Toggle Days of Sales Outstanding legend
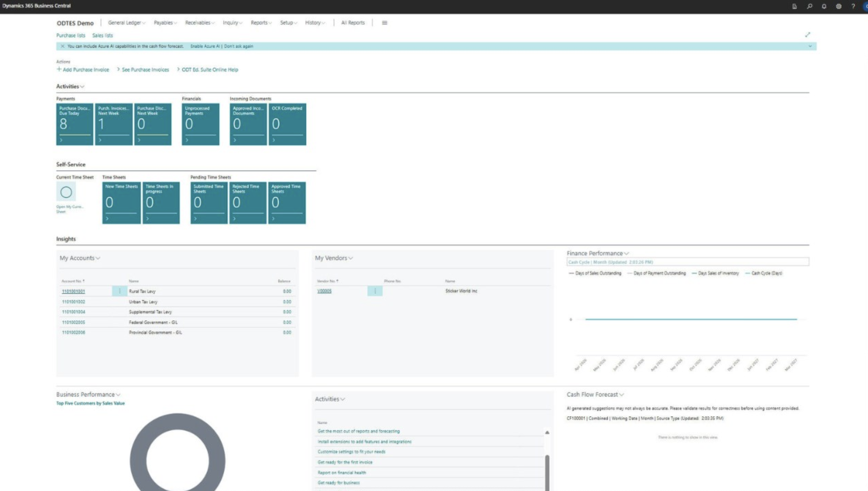 point(595,273)
